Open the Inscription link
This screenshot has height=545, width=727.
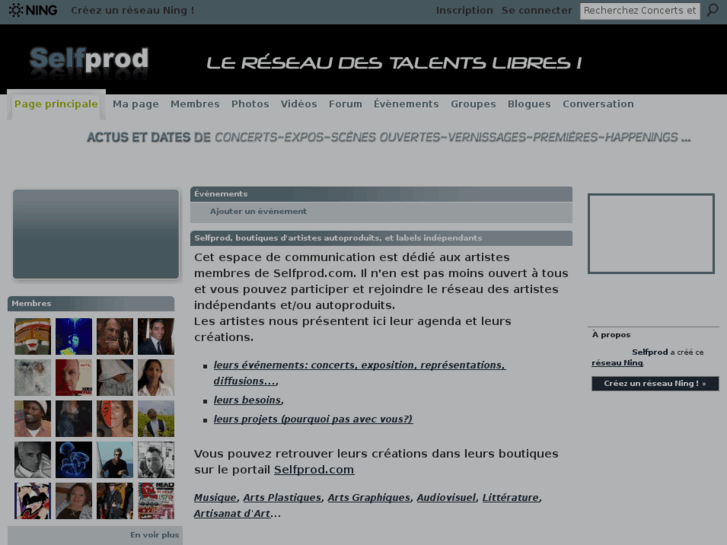464,10
